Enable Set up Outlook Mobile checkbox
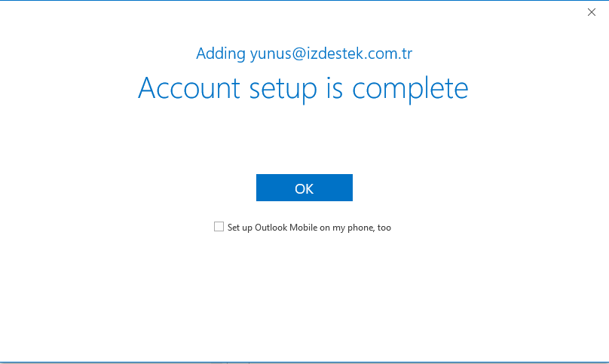 [x=219, y=227]
